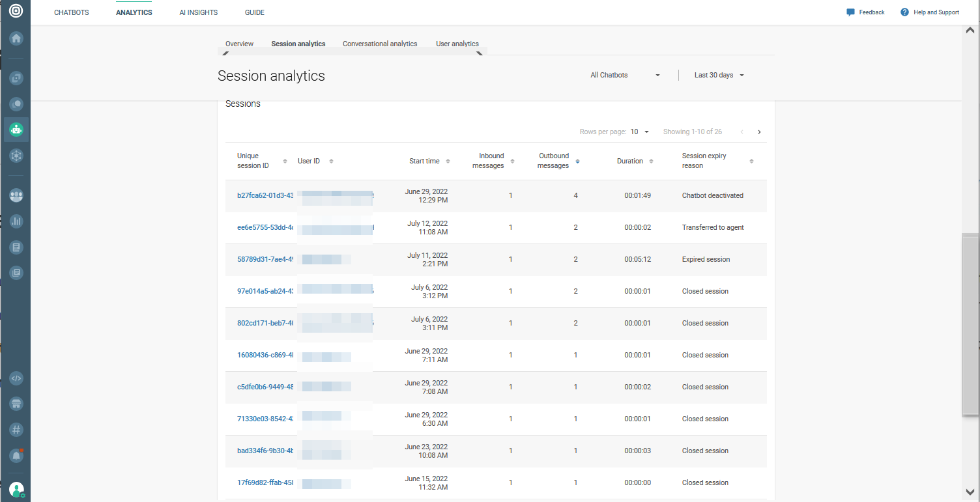This screenshot has height=502, width=980.
Task: Click the developer code sidebar icon
Action: [x=16, y=378]
